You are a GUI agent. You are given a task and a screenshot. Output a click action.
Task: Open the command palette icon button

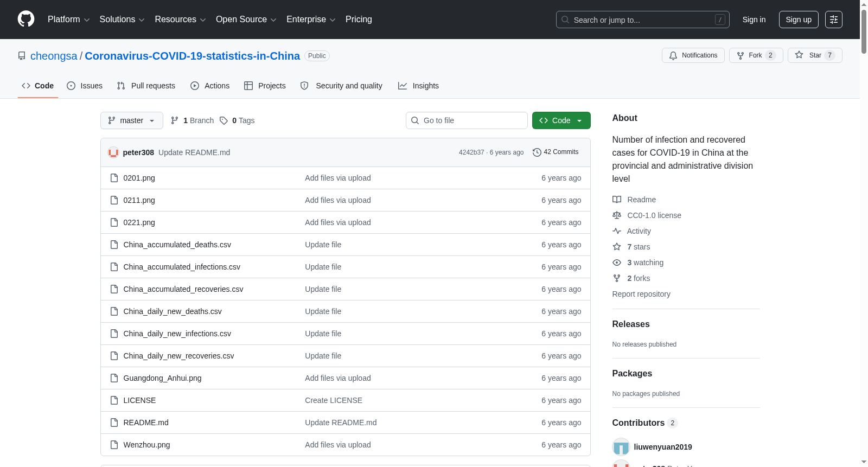pyautogui.click(x=834, y=20)
